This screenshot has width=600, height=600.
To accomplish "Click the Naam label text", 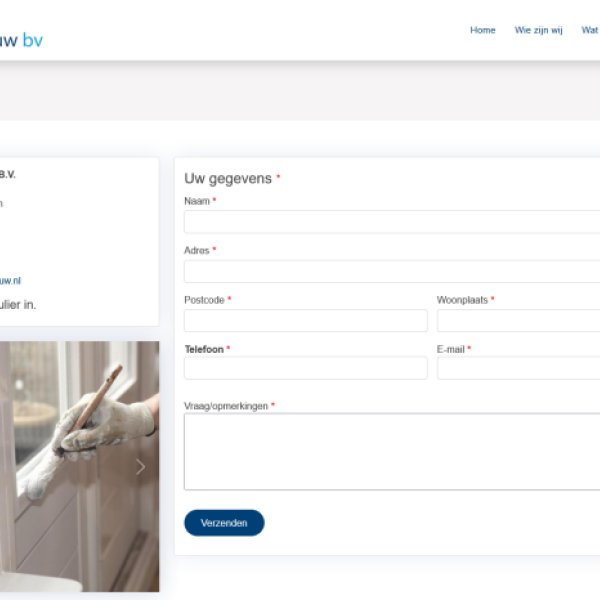I will point(197,201).
